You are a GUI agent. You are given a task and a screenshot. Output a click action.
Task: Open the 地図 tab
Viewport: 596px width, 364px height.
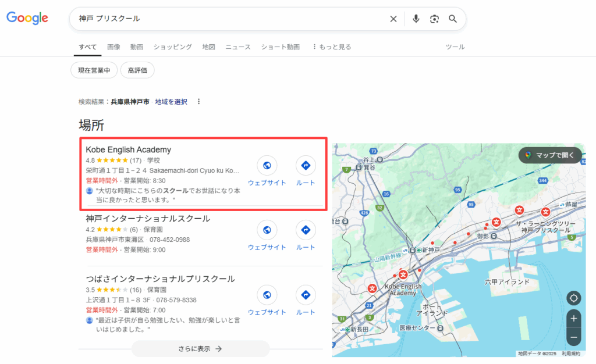pos(209,47)
